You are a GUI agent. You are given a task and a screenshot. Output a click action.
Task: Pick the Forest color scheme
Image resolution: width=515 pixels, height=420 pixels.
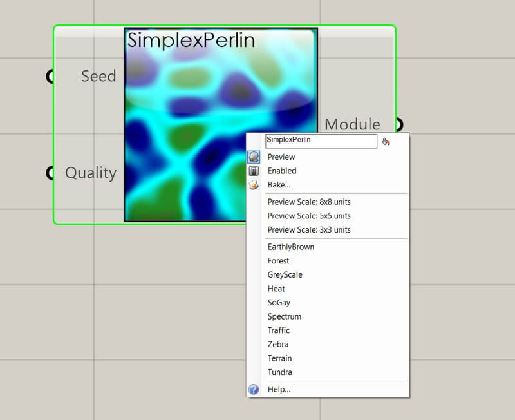278,261
